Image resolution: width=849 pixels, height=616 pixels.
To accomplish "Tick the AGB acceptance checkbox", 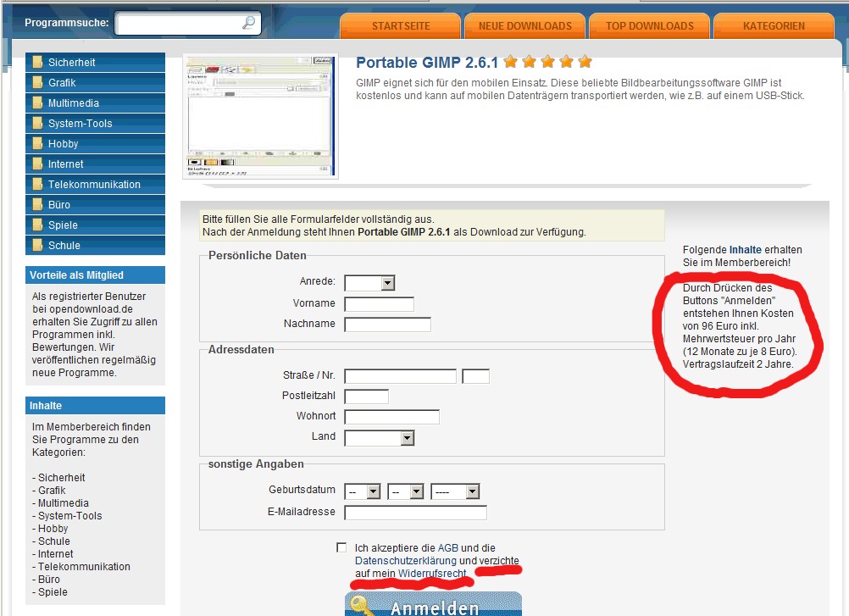I will coord(341,548).
